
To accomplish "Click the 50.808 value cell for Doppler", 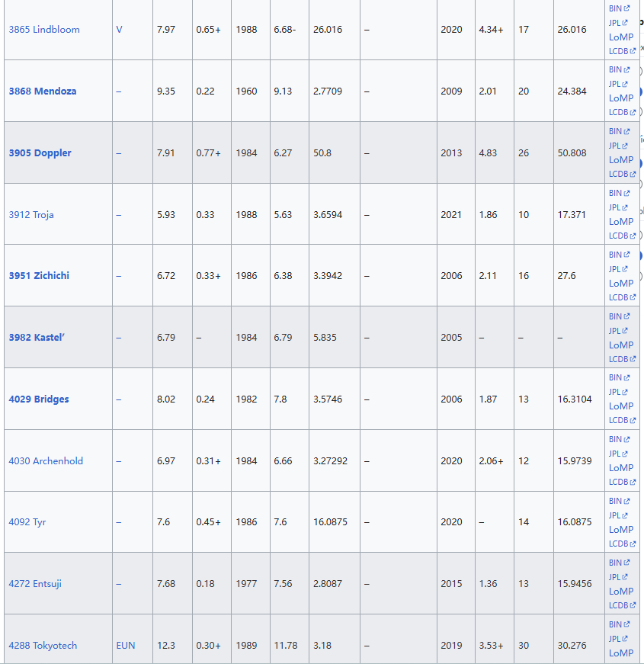I will 572,153.
